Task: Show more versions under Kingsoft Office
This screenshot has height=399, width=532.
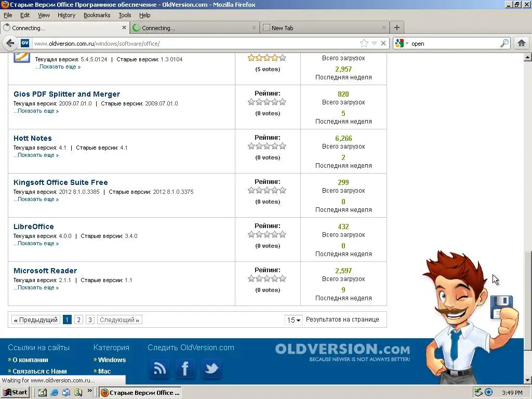Action: coord(36,199)
